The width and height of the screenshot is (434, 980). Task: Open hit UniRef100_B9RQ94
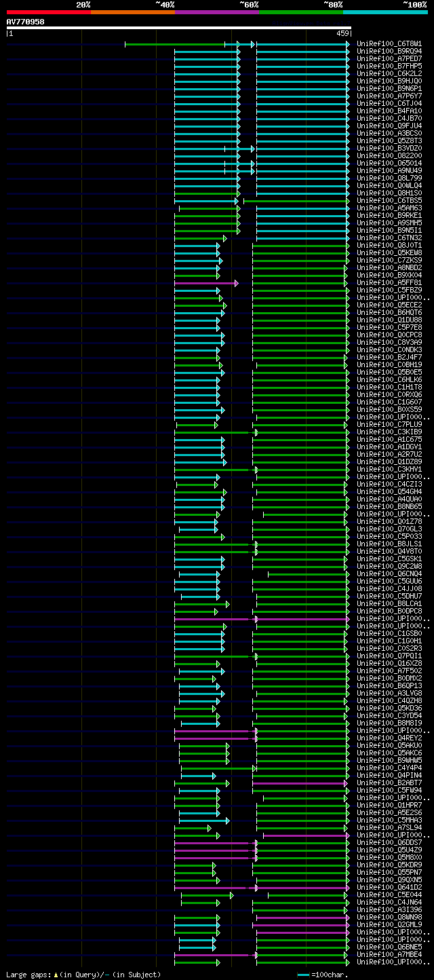tap(389, 51)
